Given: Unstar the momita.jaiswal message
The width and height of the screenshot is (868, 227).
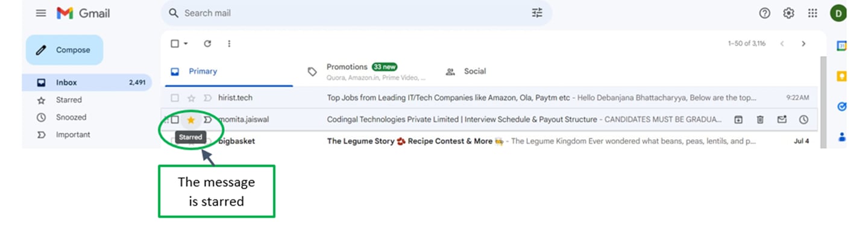Looking at the screenshot, I should (191, 120).
